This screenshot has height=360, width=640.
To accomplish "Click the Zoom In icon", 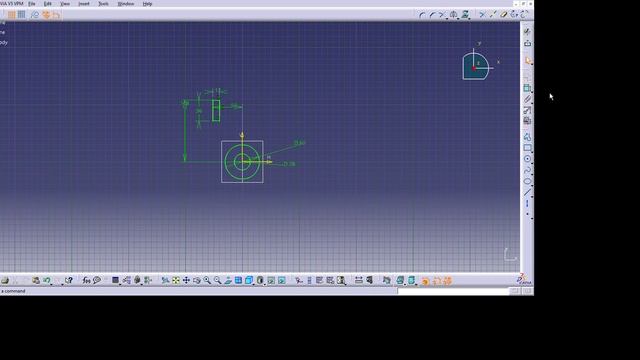I will click(x=207, y=280).
